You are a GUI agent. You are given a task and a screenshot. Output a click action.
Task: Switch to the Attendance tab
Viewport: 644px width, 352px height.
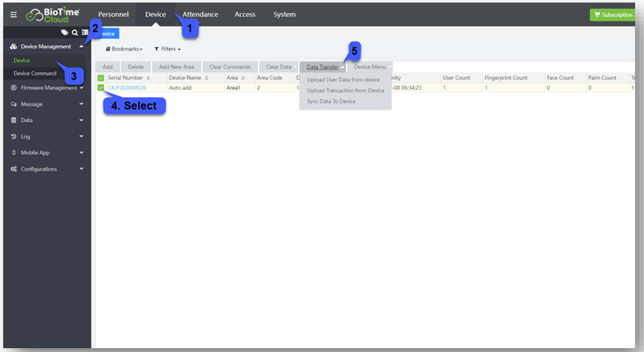coord(200,15)
